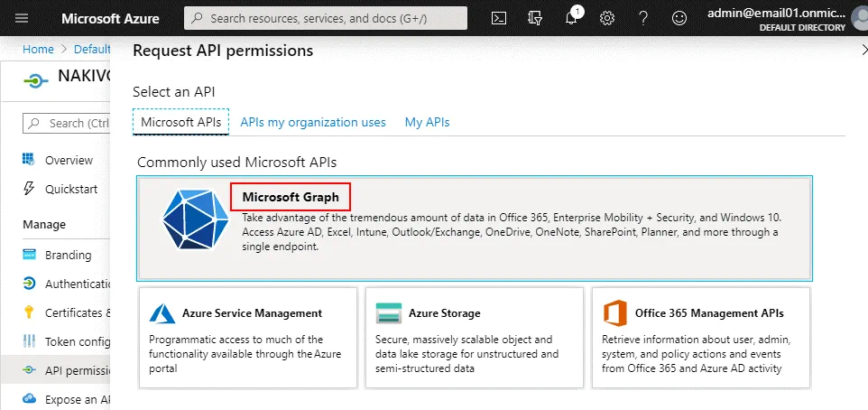The height and width of the screenshot is (410, 868).
Task: Choose the Azure Storage card title
Action: (445, 313)
